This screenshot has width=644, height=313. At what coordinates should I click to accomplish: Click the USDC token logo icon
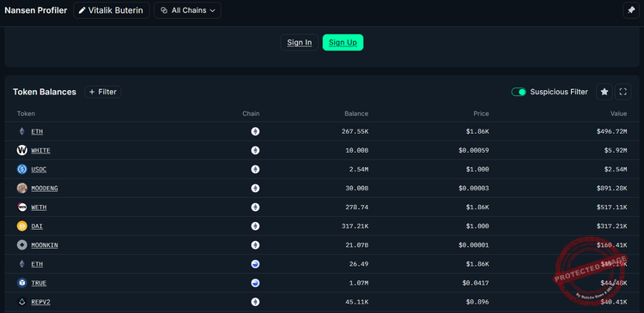(x=21, y=169)
